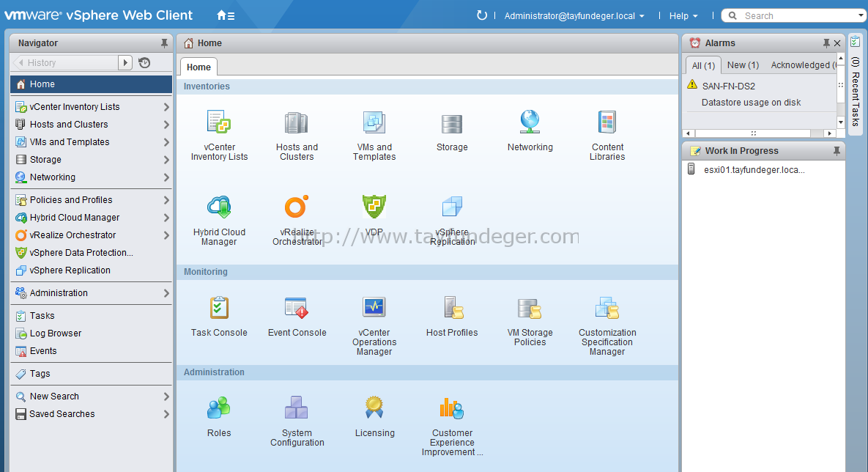This screenshot has width=868, height=472.
Task: Open Hosts and Clusters icon in Inventories
Action: click(x=297, y=122)
